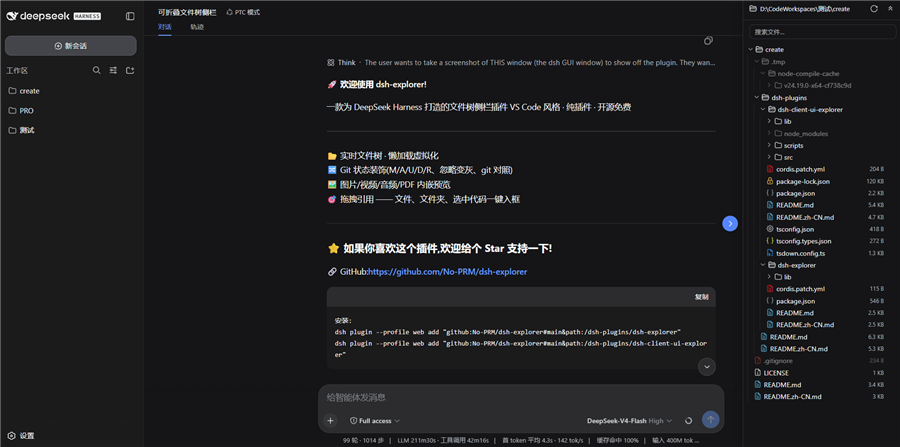Expand the collapsed Think reasoning line
The width and height of the screenshot is (900, 447).
tap(521, 63)
